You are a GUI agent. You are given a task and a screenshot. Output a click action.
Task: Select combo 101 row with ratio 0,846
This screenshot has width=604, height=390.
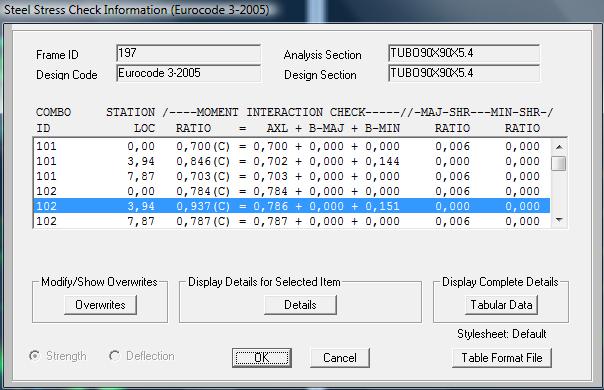(x=292, y=161)
